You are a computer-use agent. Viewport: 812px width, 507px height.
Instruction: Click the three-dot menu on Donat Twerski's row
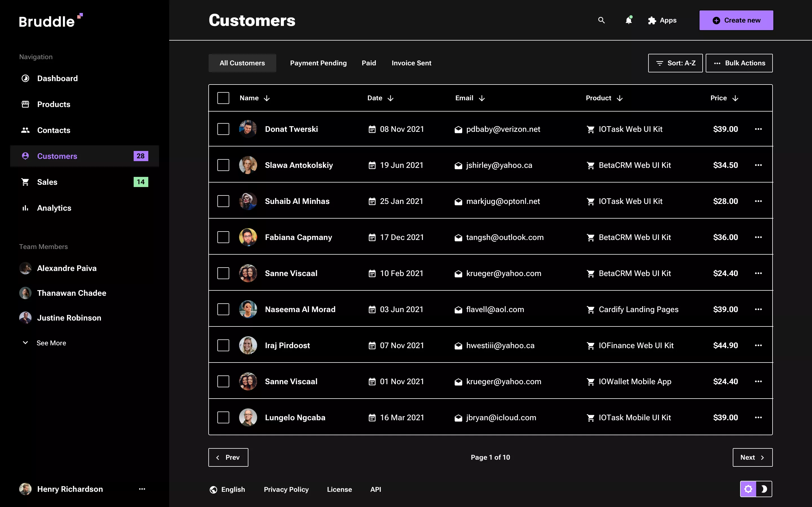pos(759,129)
